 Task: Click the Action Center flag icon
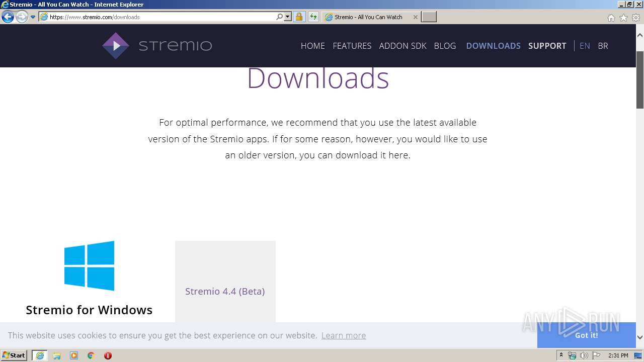coord(596,355)
